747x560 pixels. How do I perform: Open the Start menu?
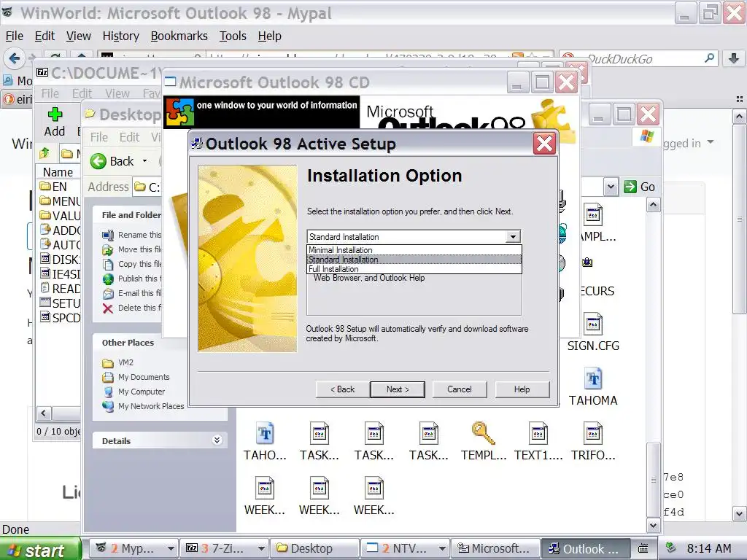(x=39, y=550)
